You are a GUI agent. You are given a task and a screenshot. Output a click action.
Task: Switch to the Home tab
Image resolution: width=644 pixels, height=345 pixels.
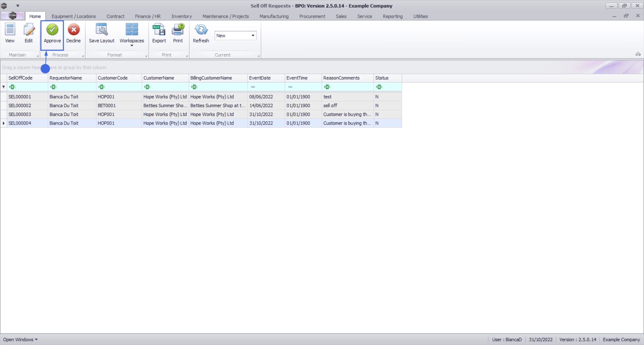[x=35, y=16]
